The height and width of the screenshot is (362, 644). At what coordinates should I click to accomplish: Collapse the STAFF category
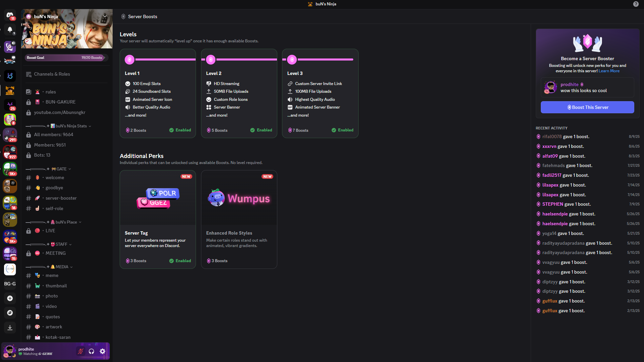(49, 244)
